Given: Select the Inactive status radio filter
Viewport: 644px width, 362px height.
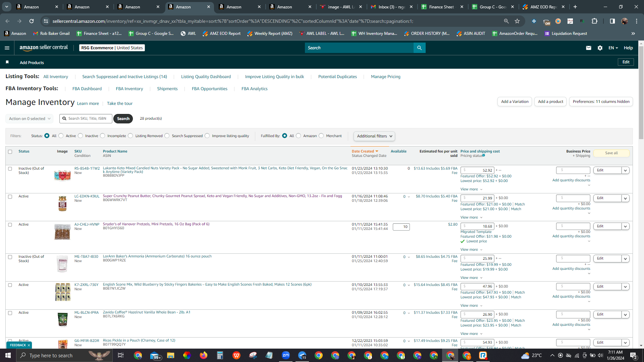Looking at the screenshot, I should (80, 136).
